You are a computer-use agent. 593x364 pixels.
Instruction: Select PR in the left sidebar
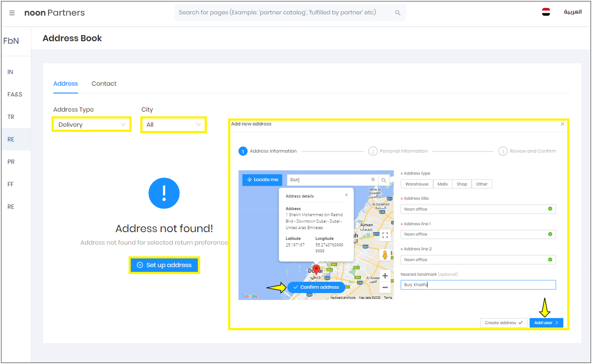(x=11, y=162)
